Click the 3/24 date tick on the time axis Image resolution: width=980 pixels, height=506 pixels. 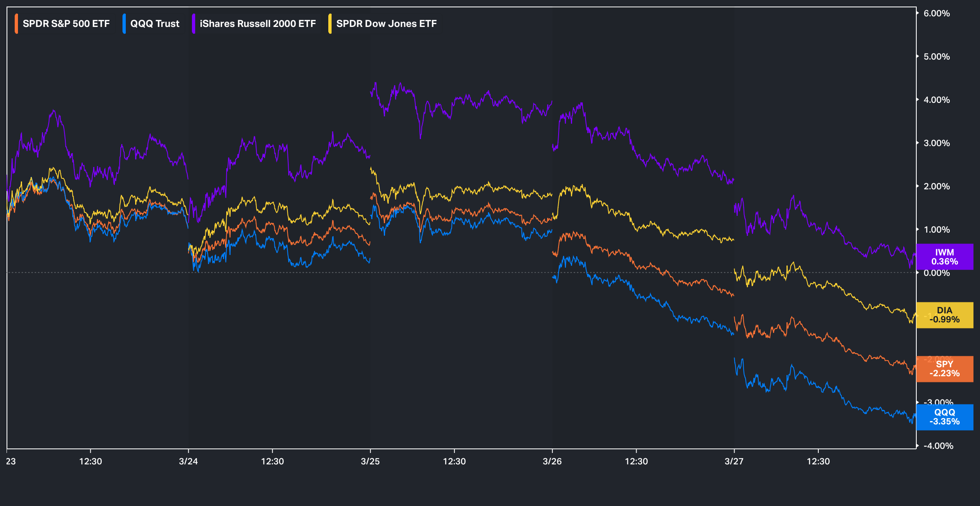[188, 462]
